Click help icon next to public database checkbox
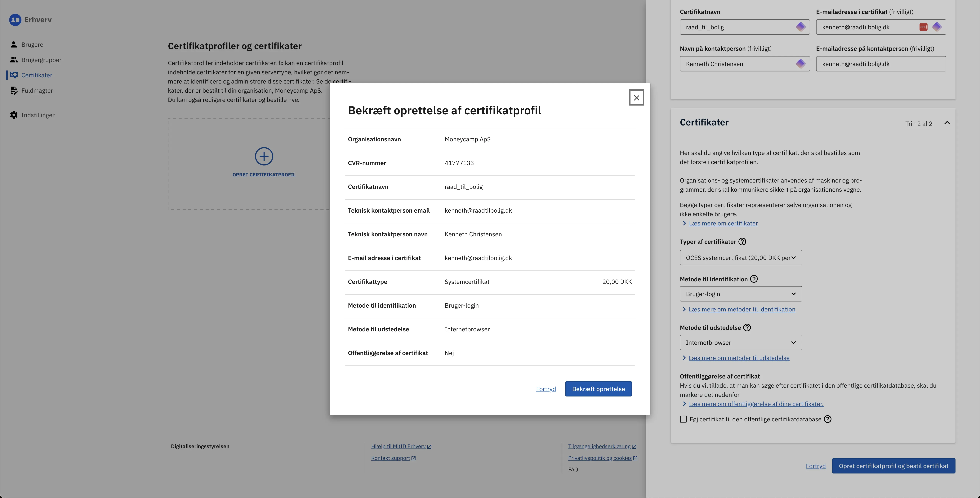The width and height of the screenshot is (980, 498). (x=827, y=419)
